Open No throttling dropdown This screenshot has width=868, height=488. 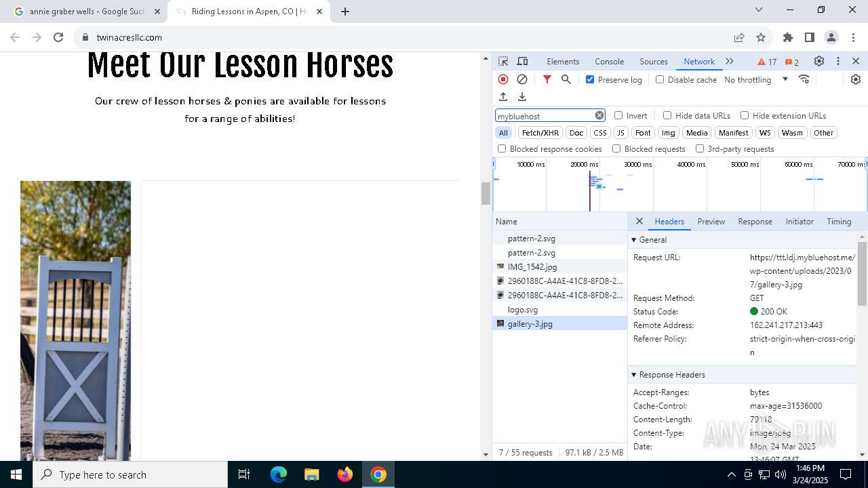[x=756, y=79]
